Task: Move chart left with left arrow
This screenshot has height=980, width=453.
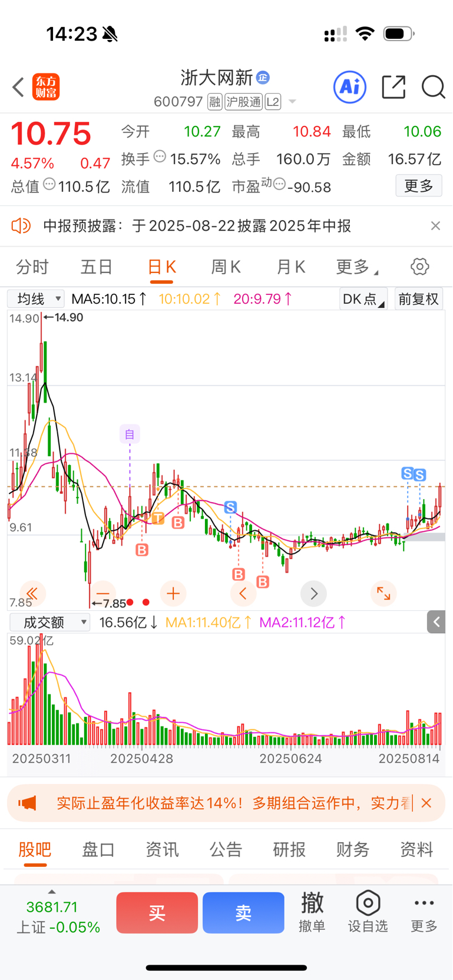Action: [243, 593]
